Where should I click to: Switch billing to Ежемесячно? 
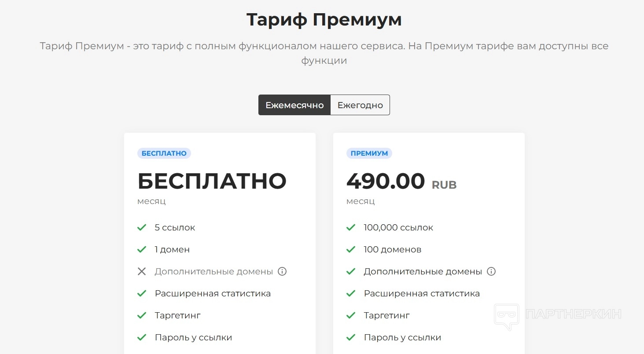pos(294,105)
